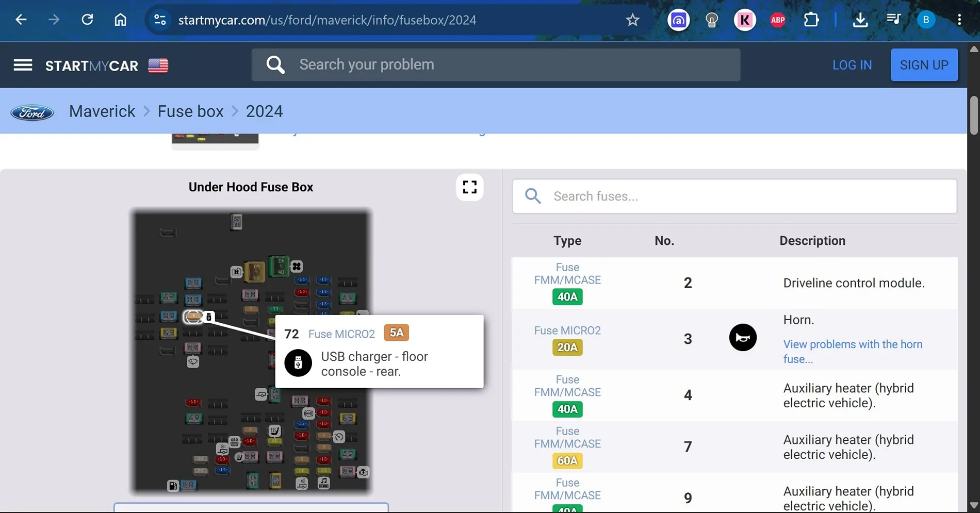Select highlighted fuse 72 on the diagram

point(193,317)
